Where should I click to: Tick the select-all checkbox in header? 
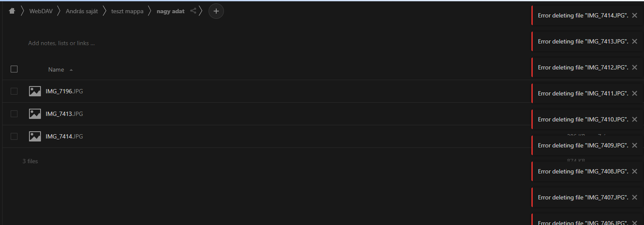tap(14, 69)
